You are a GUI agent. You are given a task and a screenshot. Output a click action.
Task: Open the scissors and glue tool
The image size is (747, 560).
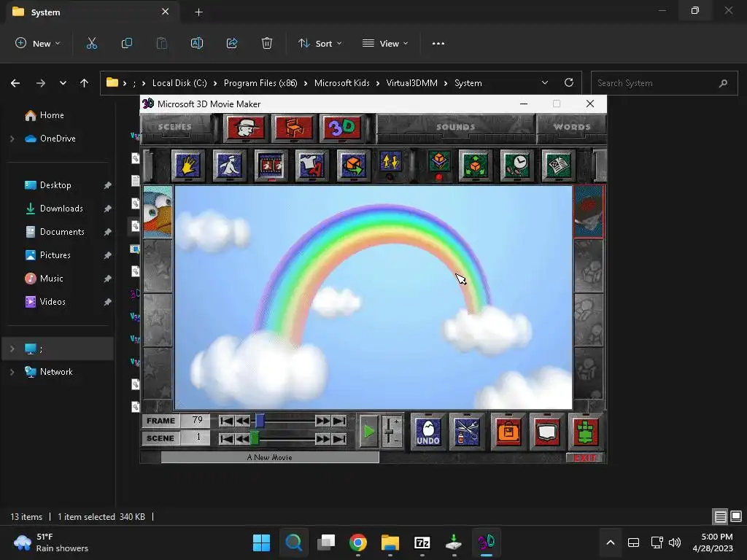coord(467,432)
